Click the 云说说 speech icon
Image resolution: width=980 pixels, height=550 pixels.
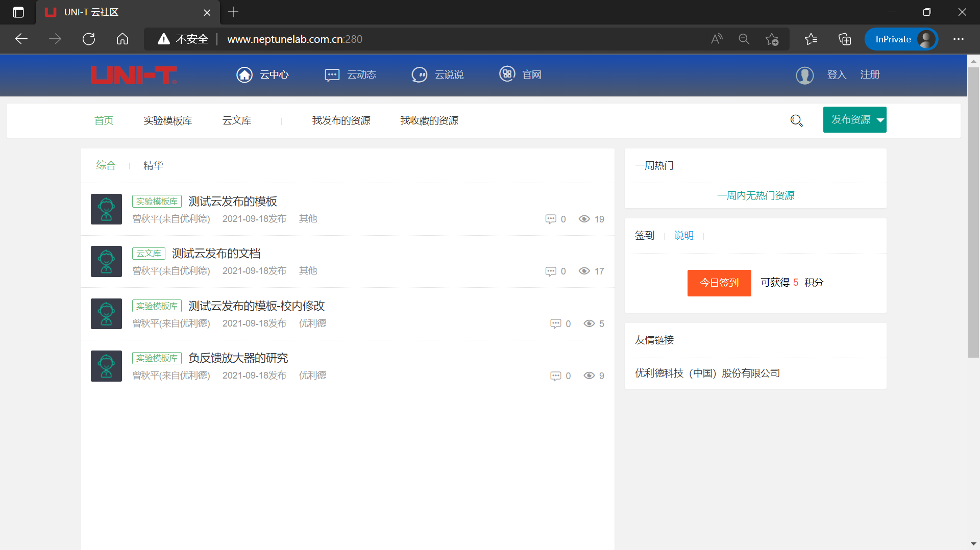tap(419, 75)
